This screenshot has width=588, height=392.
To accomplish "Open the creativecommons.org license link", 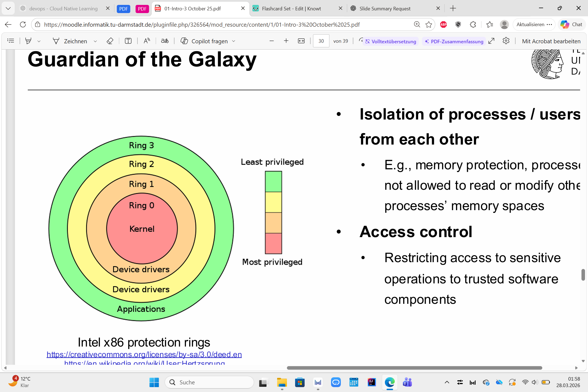I will point(144,354).
